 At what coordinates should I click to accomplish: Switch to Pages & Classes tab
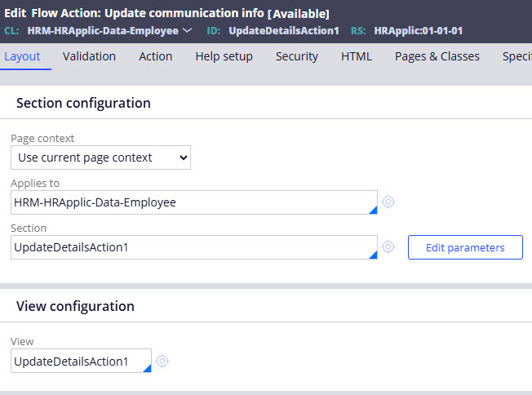[437, 56]
